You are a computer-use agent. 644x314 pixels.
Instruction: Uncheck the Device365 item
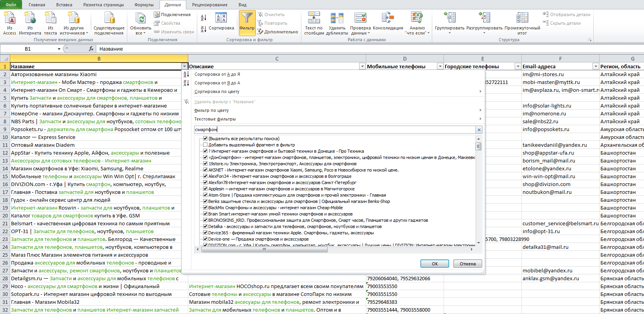205,233
